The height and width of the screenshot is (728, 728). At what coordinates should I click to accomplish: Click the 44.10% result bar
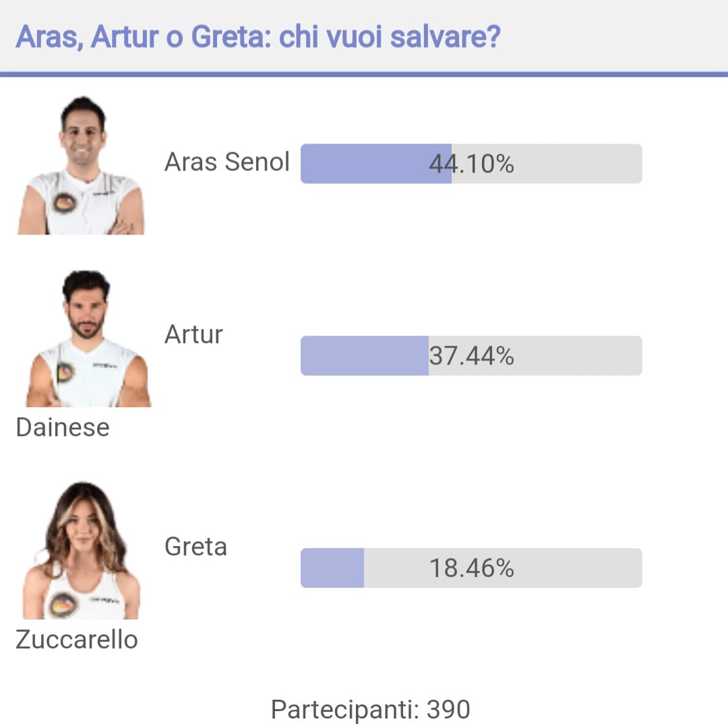pos(471,163)
